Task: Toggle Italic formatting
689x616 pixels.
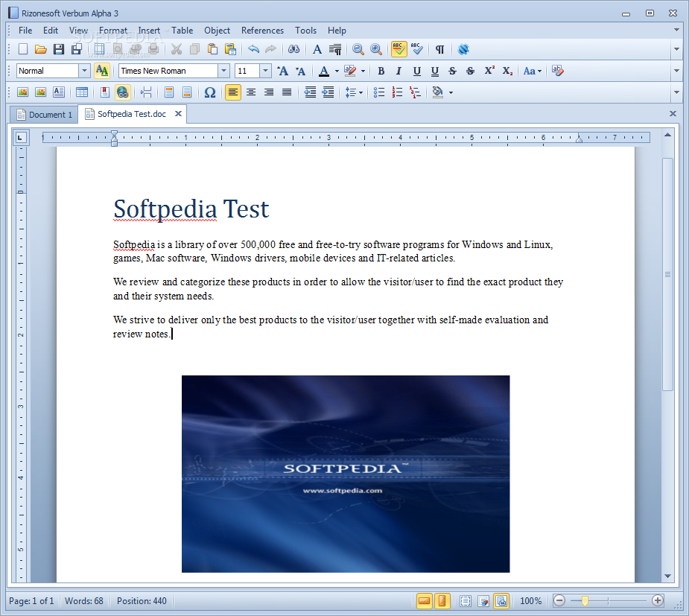Action: tap(399, 71)
